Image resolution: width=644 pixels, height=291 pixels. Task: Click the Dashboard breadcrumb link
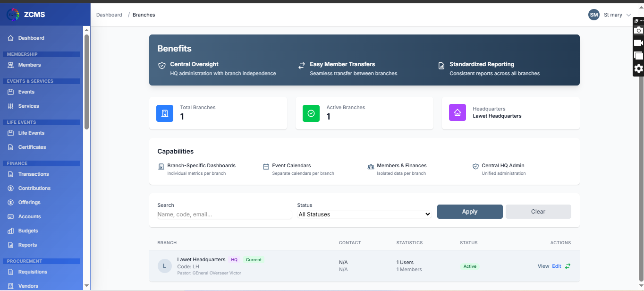109,15
